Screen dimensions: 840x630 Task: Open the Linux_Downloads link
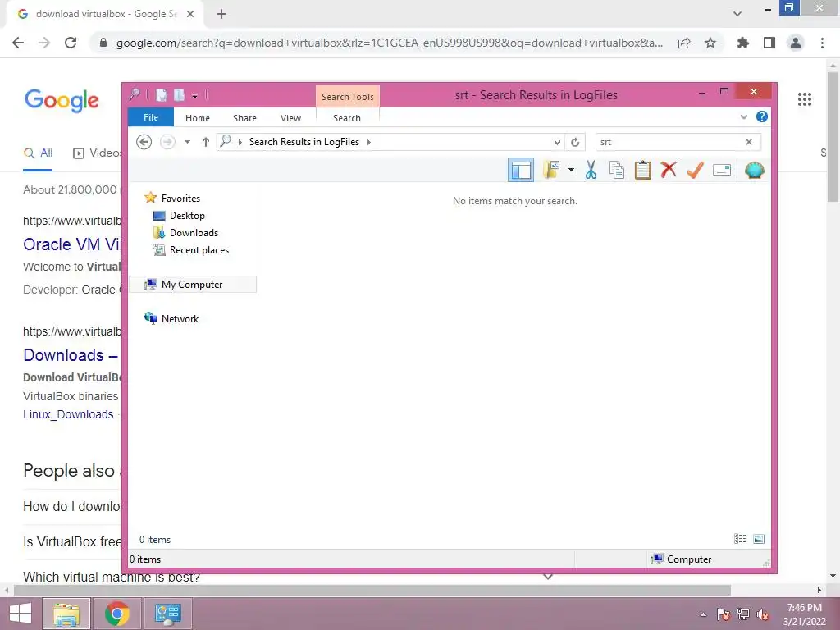click(68, 414)
